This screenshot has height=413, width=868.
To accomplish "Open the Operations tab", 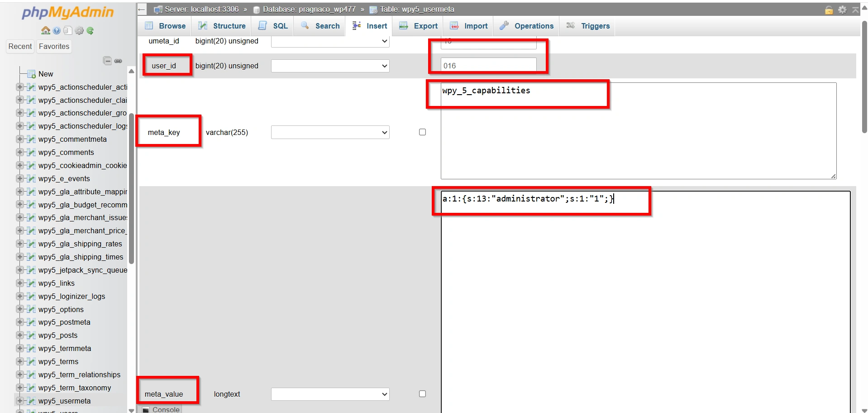I will tap(526, 26).
